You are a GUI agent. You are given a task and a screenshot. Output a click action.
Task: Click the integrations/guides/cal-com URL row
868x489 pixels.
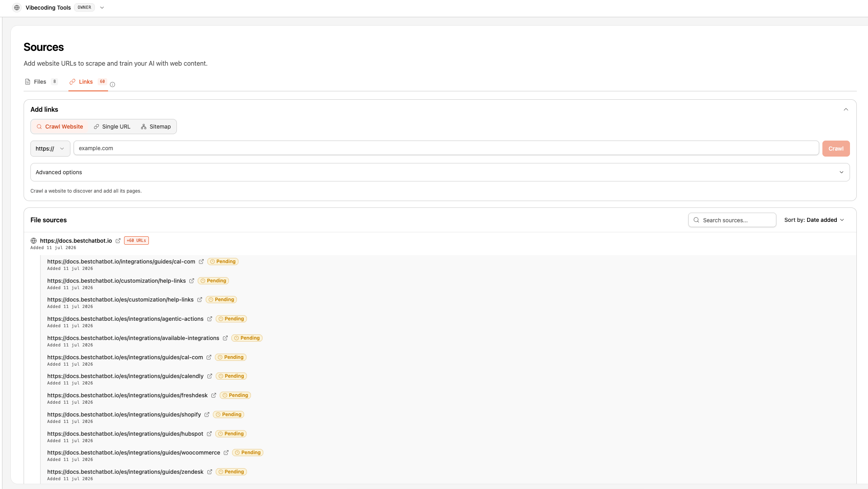(121, 262)
